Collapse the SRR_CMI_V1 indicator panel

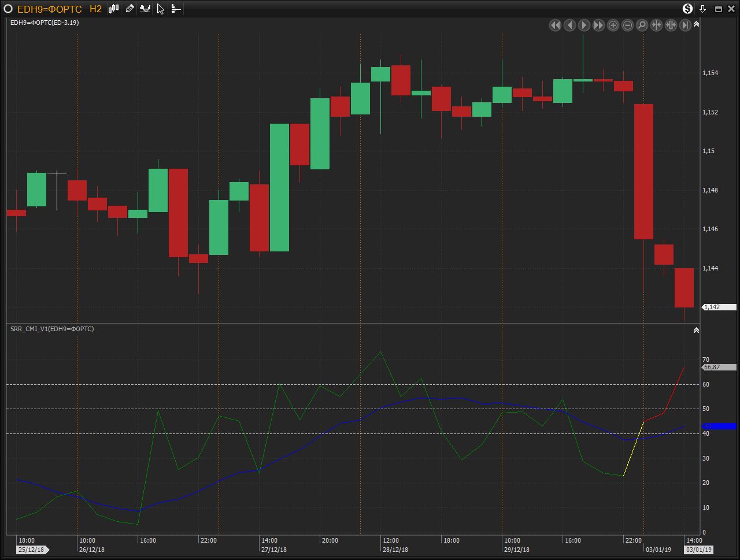click(696, 331)
